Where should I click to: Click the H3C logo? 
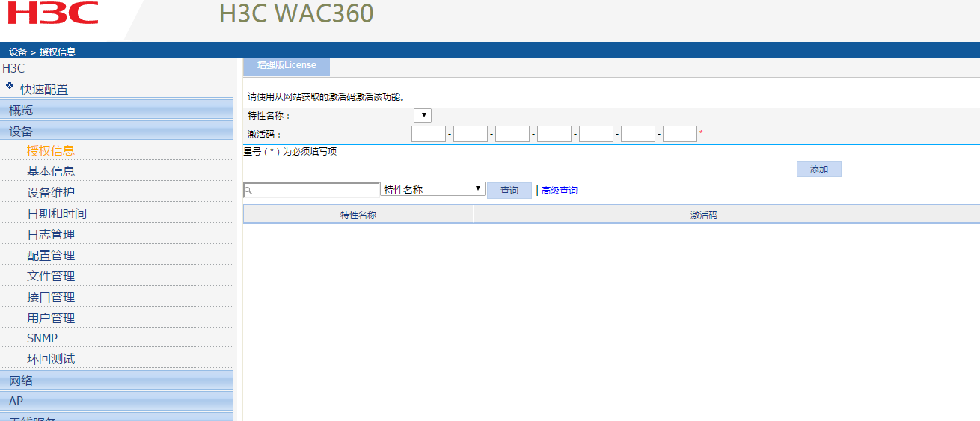(53, 13)
